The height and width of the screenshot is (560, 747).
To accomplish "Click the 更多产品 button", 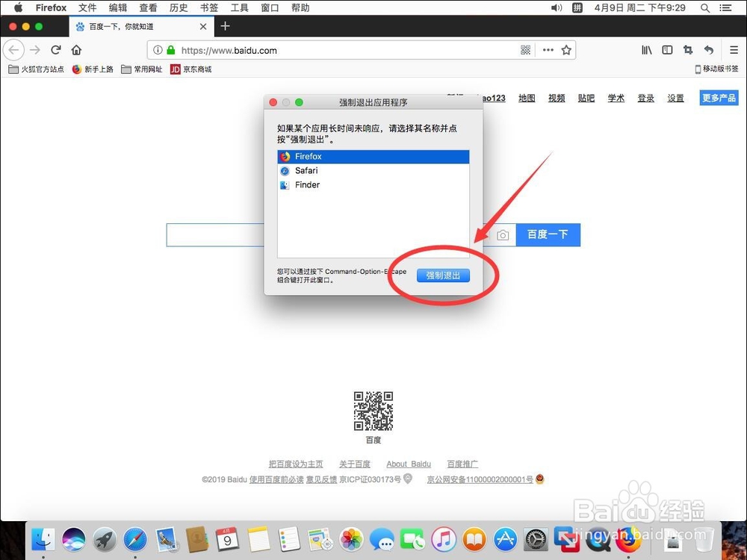I will pos(719,98).
